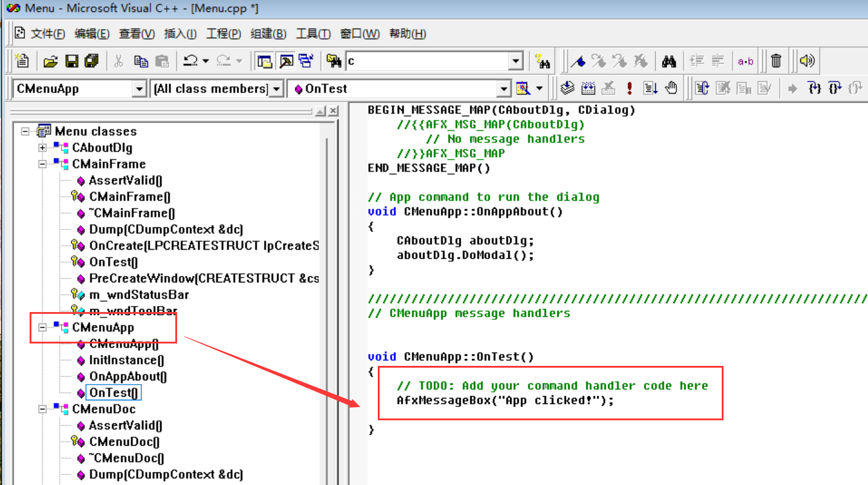Open the 组建(B) menu
This screenshot has height=485, width=868.
tap(268, 34)
